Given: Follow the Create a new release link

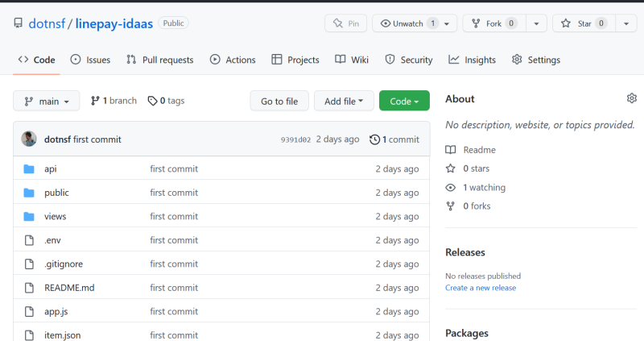Looking at the screenshot, I should 481,288.
